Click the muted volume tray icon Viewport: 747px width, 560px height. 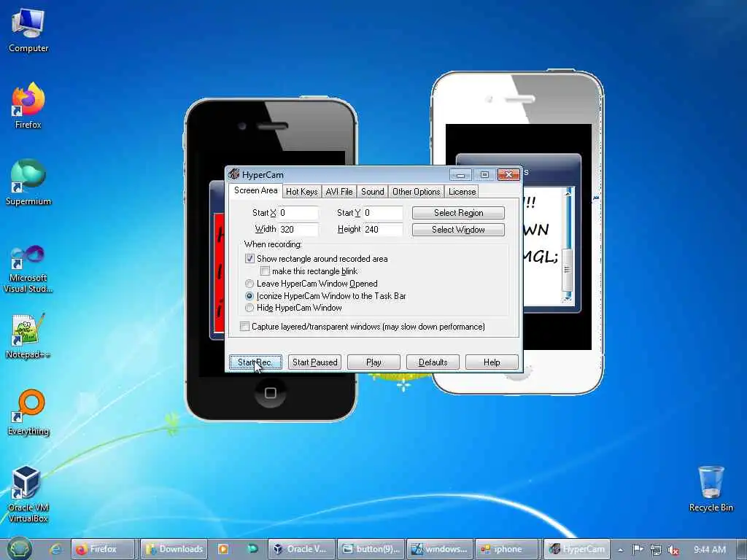point(673,550)
